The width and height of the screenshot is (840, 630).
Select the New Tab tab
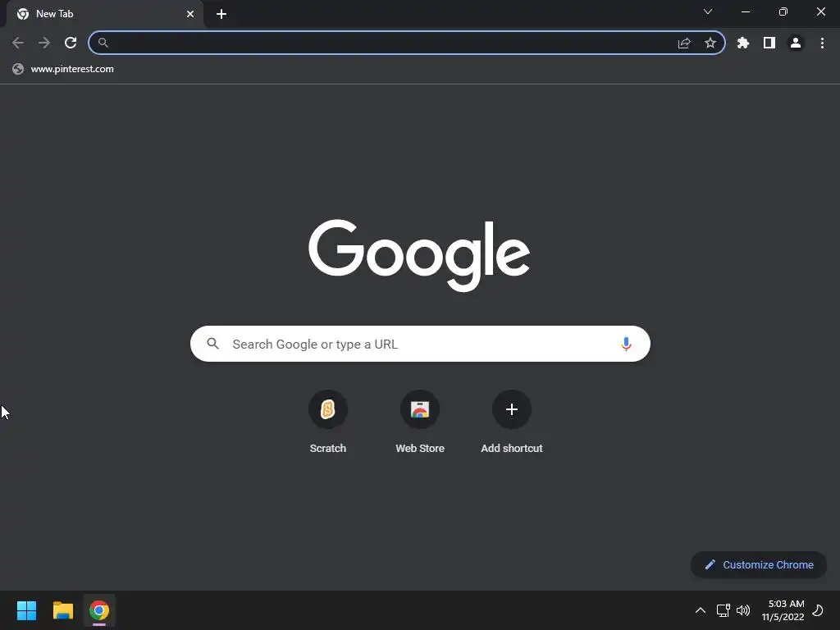pyautogui.click(x=104, y=14)
